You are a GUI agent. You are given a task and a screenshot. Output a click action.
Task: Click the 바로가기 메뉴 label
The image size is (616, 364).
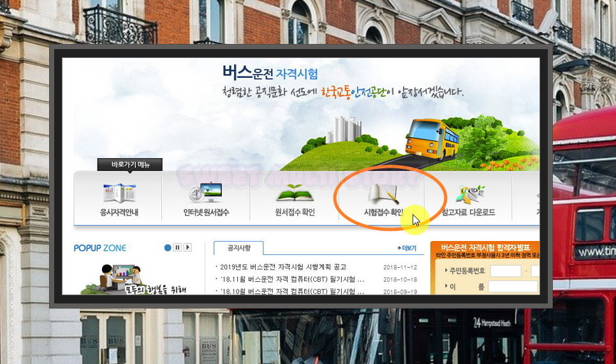point(130,164)
